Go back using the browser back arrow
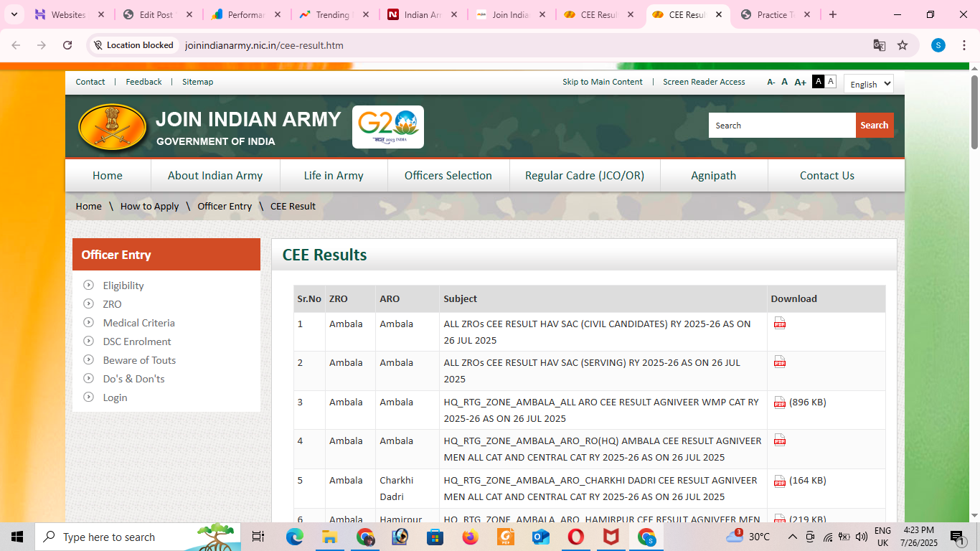This screenshot has width=980, height=551. pos(16,45)
